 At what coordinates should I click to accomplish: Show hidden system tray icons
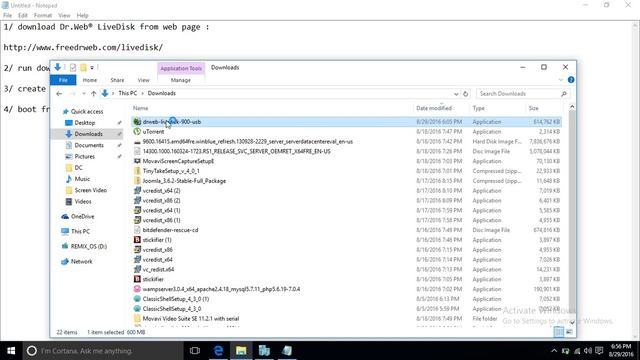(554, 351)
